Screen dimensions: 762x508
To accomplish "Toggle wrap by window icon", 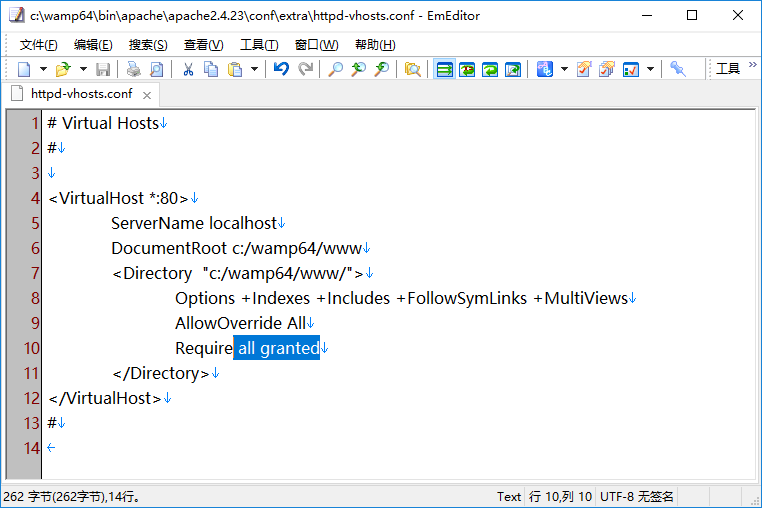I will pyautogui.click(x=490, y=70).
